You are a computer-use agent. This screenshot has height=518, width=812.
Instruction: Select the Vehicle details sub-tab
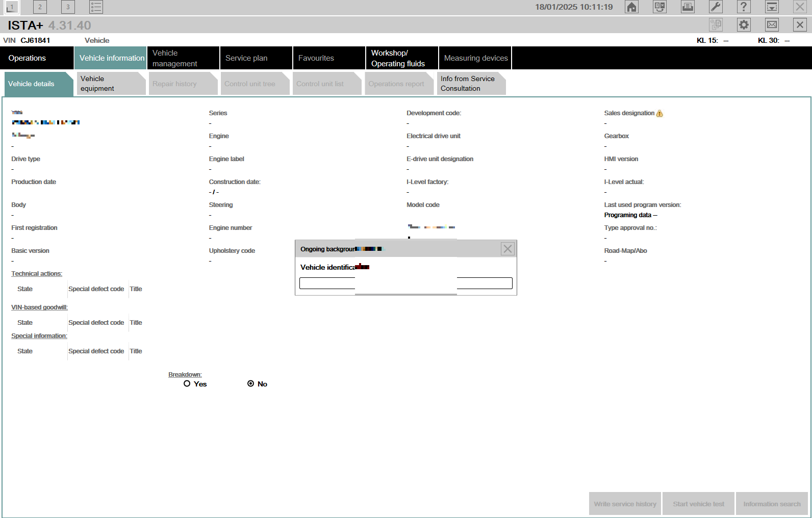point(38,84)
